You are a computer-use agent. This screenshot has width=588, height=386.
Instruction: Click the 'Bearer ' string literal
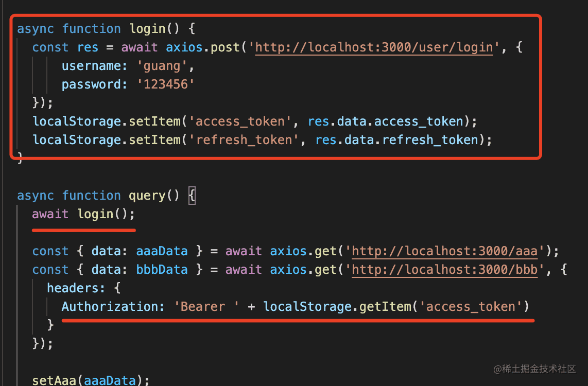pos(206,307)
